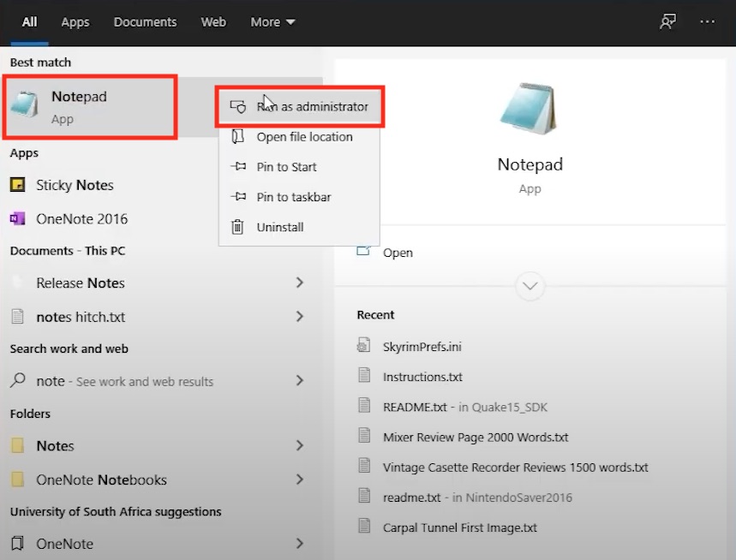Viewport: 736px width, 560px height.
Task: Click the SkyrimPrefs.ini file icon
Action: (x=364, y=346)
